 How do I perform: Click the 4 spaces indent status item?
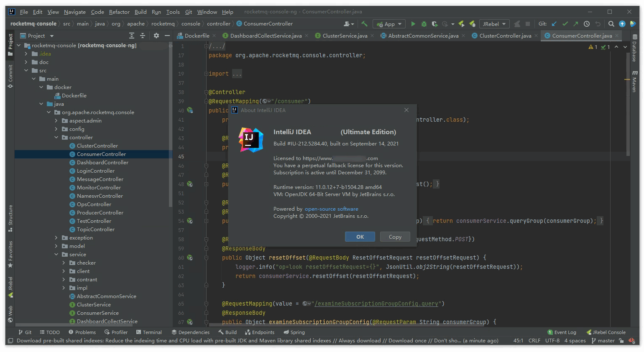click(575, 341)
